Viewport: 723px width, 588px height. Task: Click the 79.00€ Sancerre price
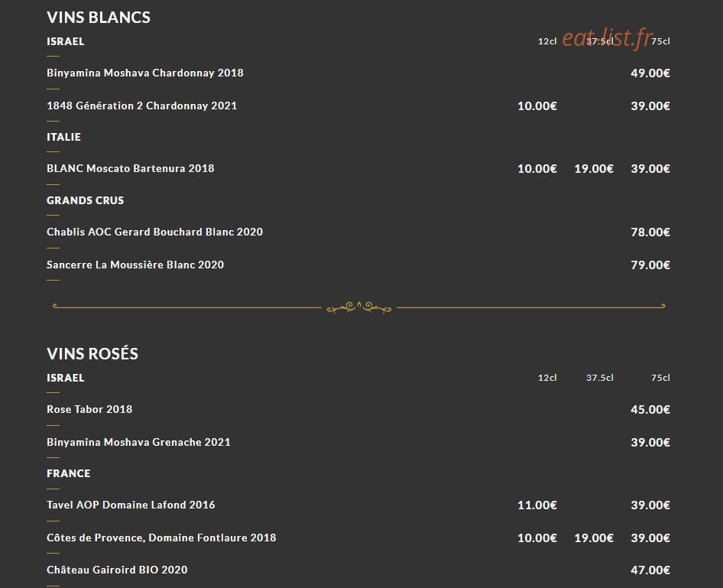click(650, 265)
